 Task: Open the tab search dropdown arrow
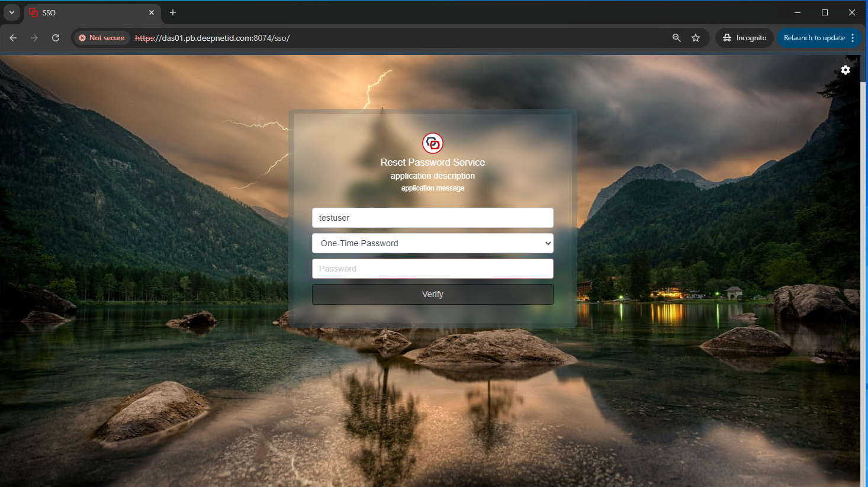coord(11,12)
